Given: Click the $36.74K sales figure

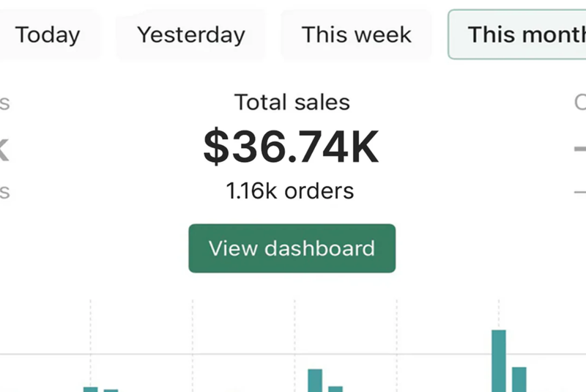Looking at the screenshot, I should point(292,147).
